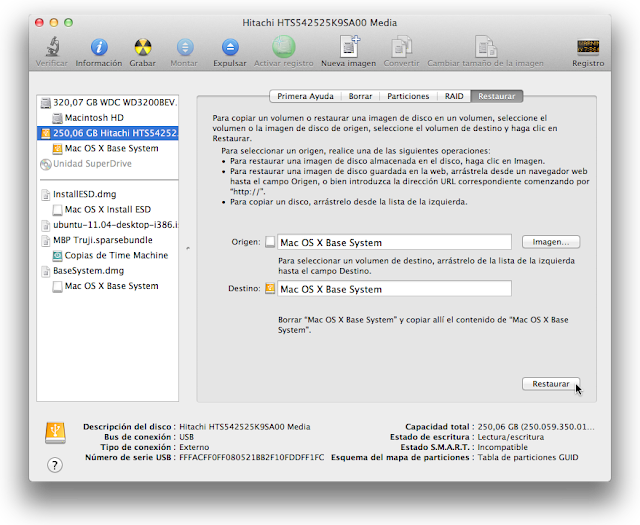Viewport: 640px width, 525px height.
Task: Open the RAID tab
Action: (x=454, y=96)
